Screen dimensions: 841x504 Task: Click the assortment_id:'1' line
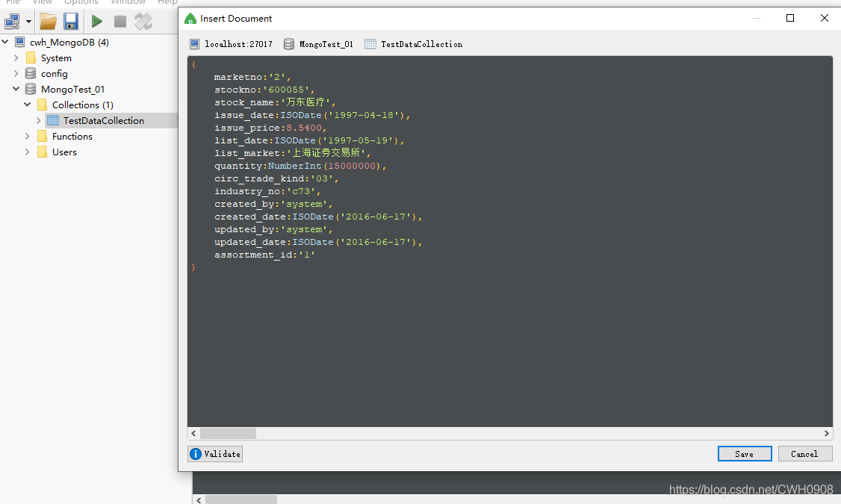click(x=264, y=255)
